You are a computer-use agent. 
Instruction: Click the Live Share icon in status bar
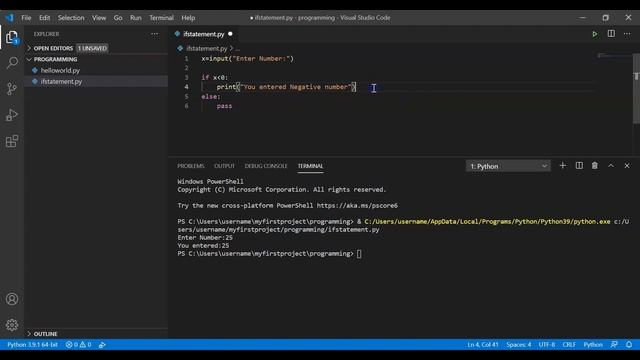coord(102,344)
